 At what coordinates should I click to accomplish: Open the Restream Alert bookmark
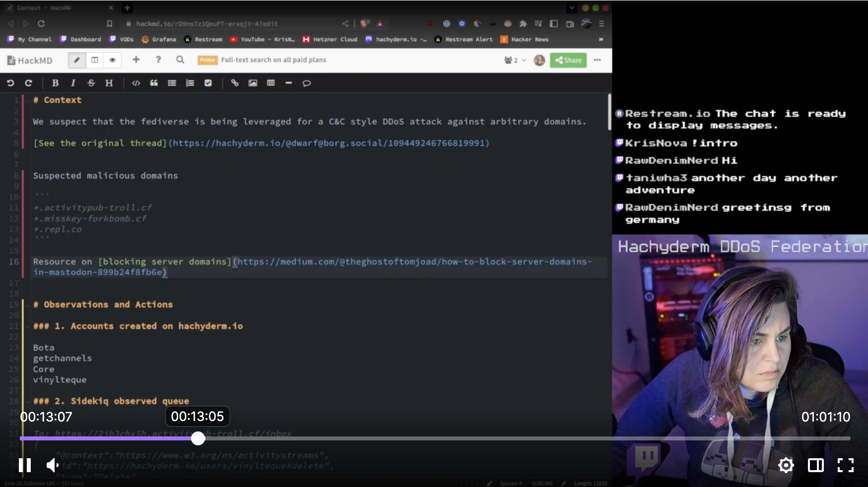(x=464, y=39)
